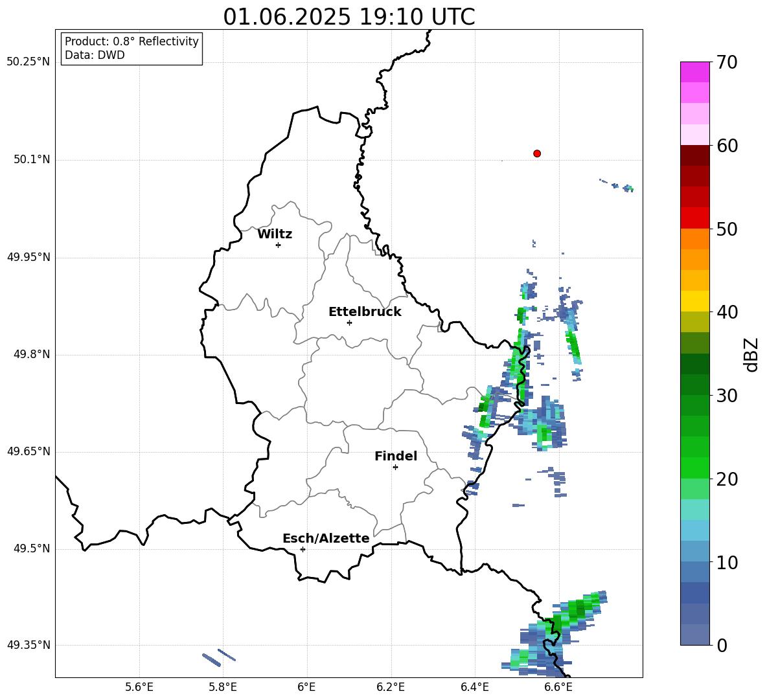Click the magenta top colorbar segment
This screenshot has height=700, width=767.
(x=695, y=72)
